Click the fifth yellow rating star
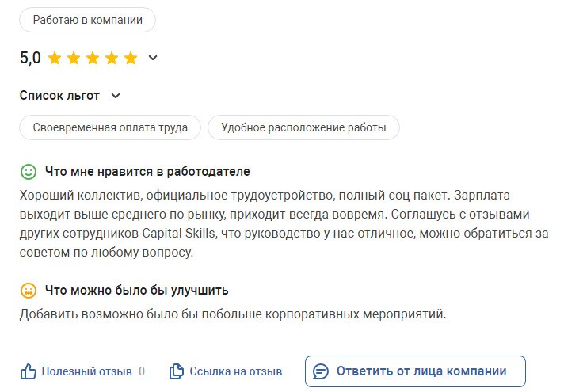The height and width of the screenshot is (392, 564). 131,58
